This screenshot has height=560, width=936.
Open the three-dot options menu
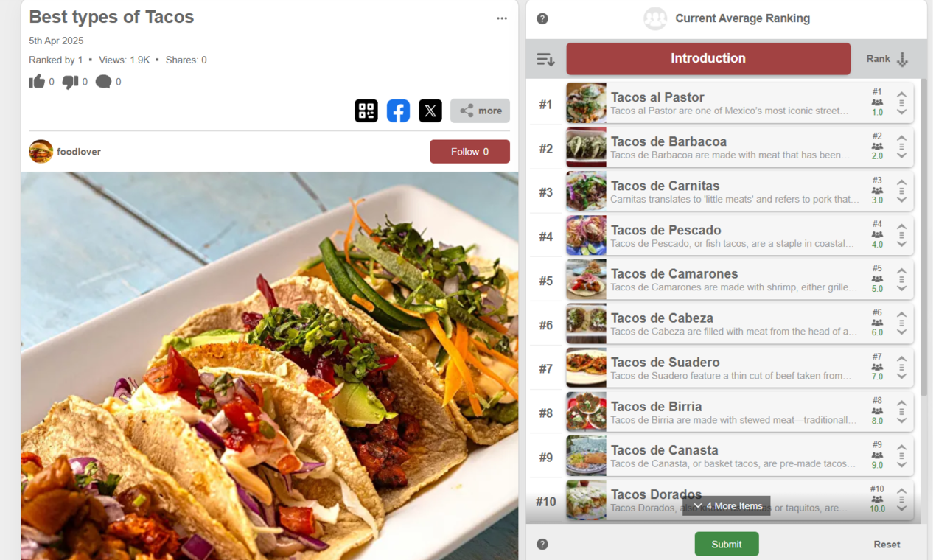click(502, 18)
